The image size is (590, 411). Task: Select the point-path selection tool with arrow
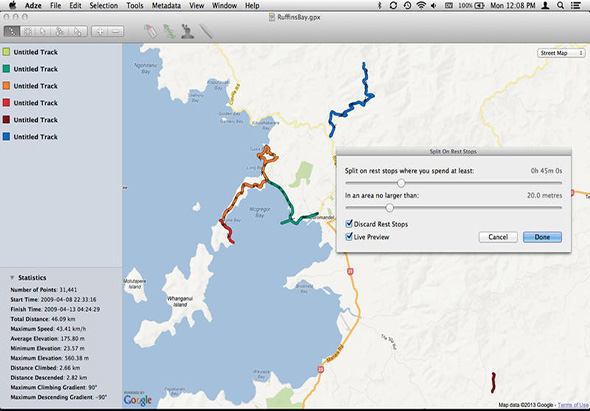[59, 31]
